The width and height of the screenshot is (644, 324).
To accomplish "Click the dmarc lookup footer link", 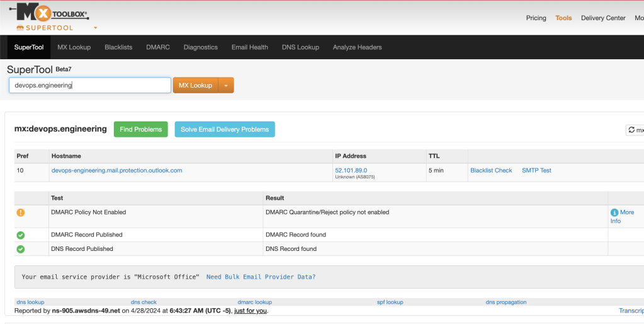I will [255, 302].
